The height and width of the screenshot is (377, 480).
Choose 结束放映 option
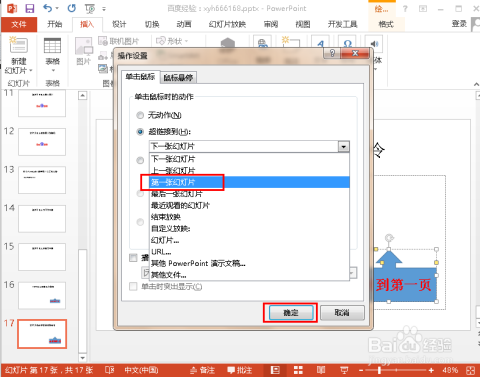pos(249,217)
